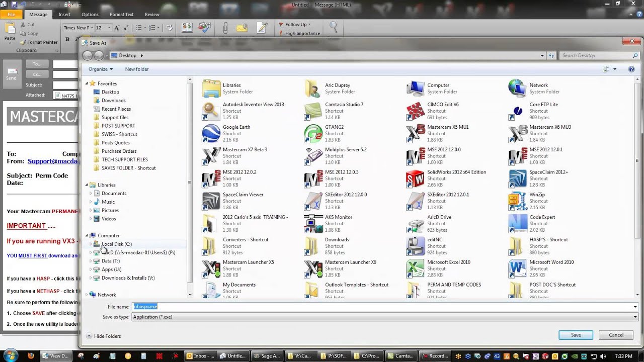Open the Save as type dropdown
This screenshot has width=644, height=362.
click(x=635, y=317)
